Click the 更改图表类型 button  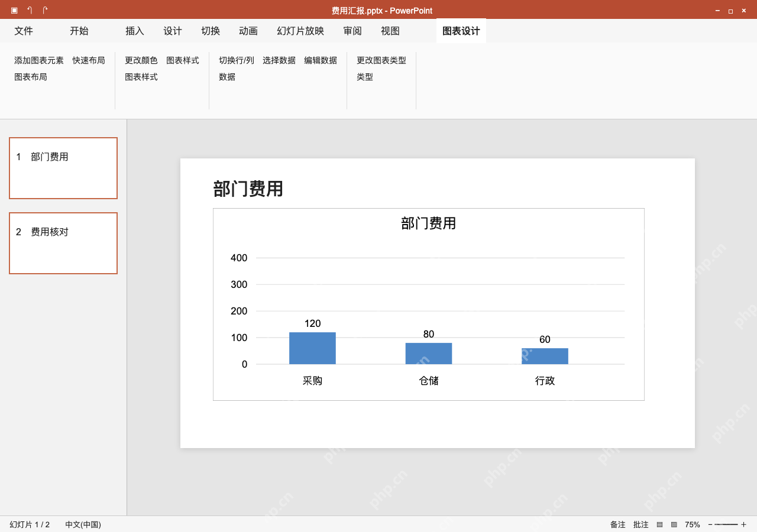[381, 60]
